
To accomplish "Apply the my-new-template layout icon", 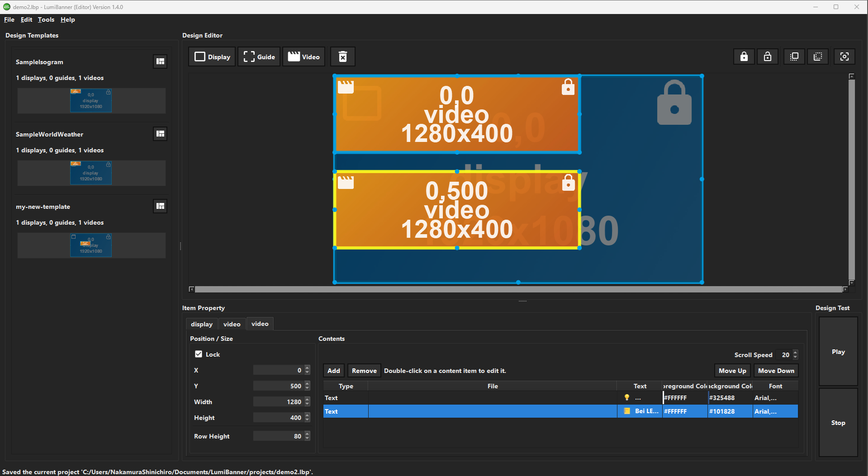I will tap(160, 206).
